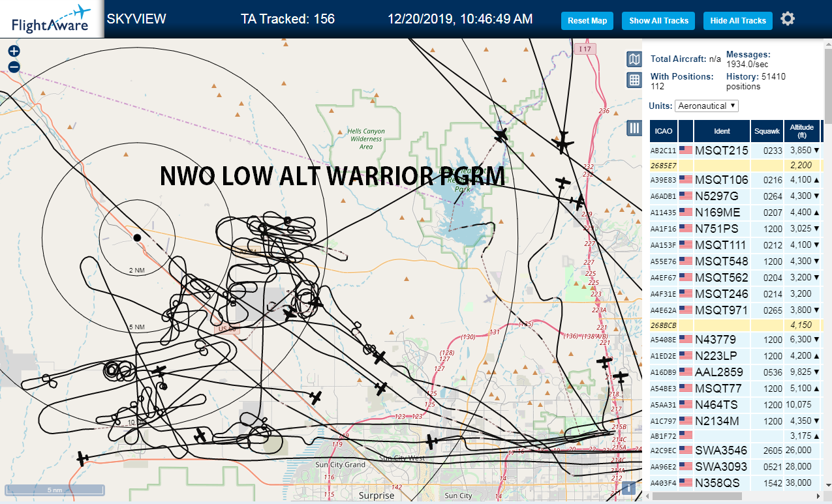Select the MSQT106 aircraft row
The width and height of the screenshot is (832, 504).
pyautogui.click(x=735, y=179)
